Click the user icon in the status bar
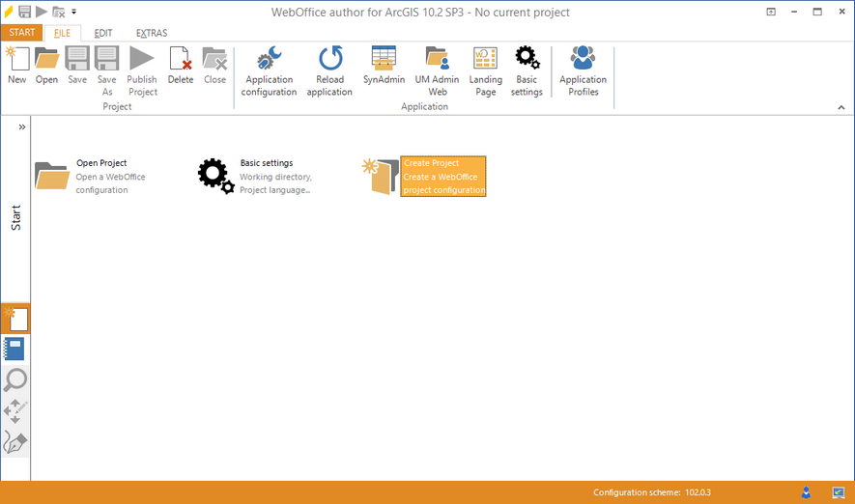 [806, 492]
